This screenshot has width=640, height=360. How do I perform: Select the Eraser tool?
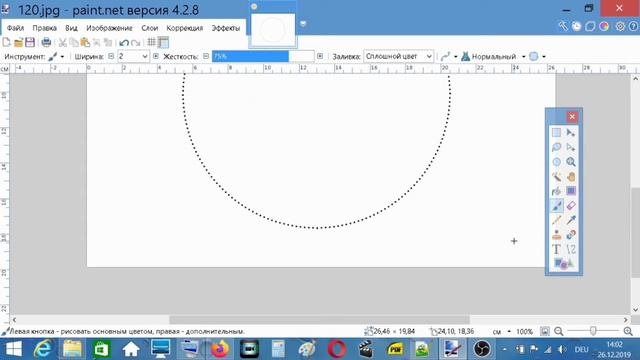point(571,206)
